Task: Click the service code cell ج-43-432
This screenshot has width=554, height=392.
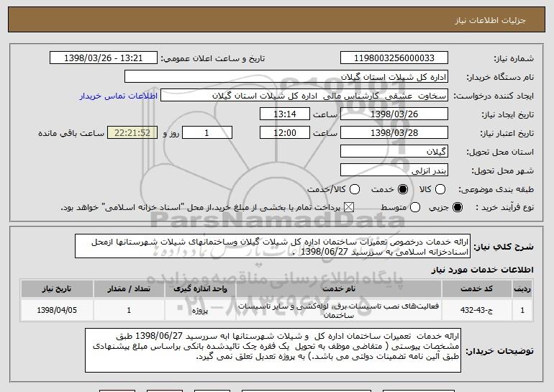Action: pyautogui.click(x=476, y=310)
